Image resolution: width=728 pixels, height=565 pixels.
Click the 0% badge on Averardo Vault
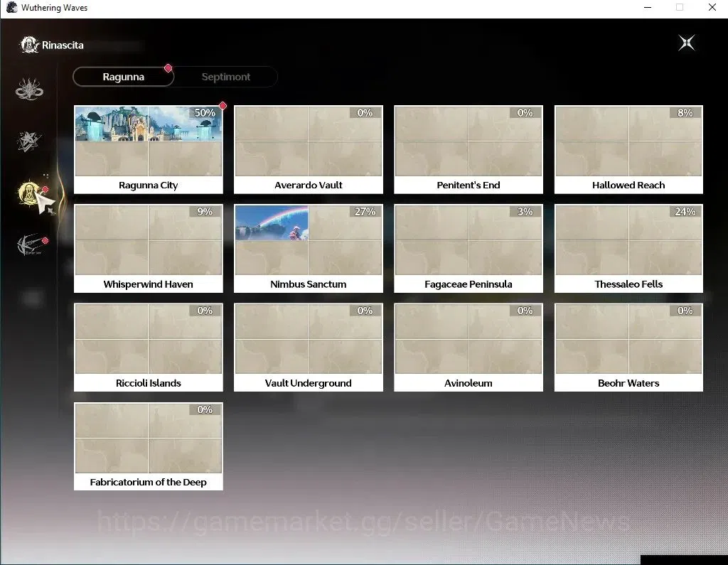pos(365,112)
